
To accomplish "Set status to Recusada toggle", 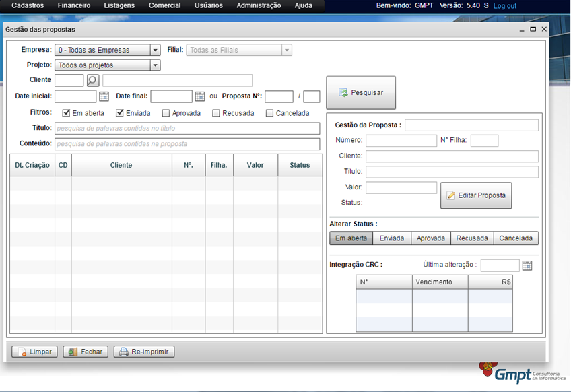I will pyautogui.click(x=472, y=238).
